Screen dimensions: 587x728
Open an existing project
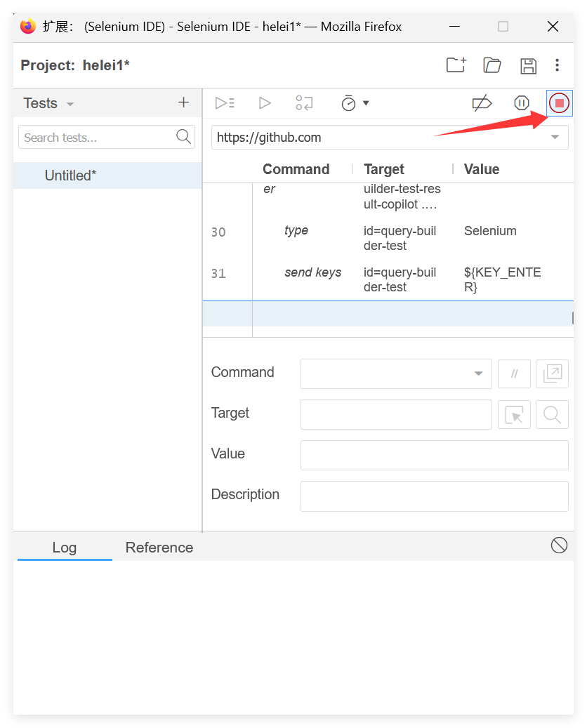pyautogui.click(x=492, y=65)
